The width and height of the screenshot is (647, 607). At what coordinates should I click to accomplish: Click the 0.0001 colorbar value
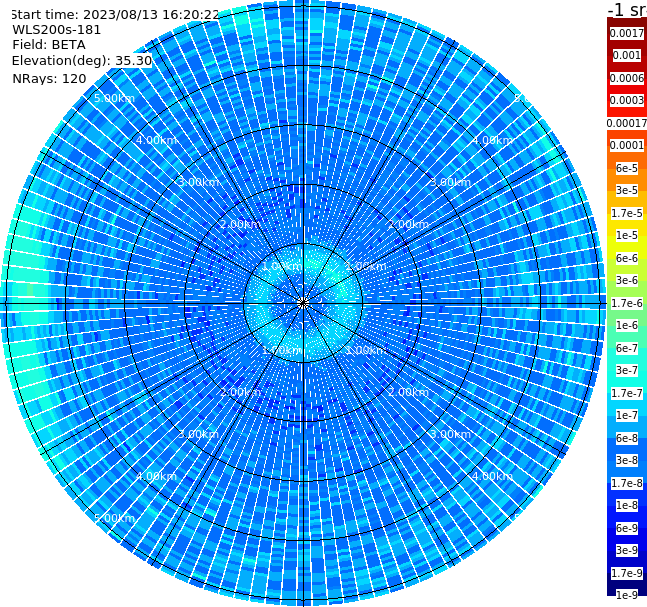click(627, 145)
